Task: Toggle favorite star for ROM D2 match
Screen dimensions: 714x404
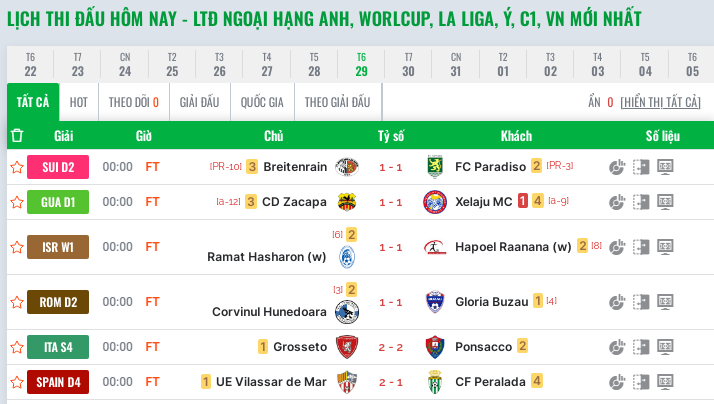Action: [x=17, y=301]
